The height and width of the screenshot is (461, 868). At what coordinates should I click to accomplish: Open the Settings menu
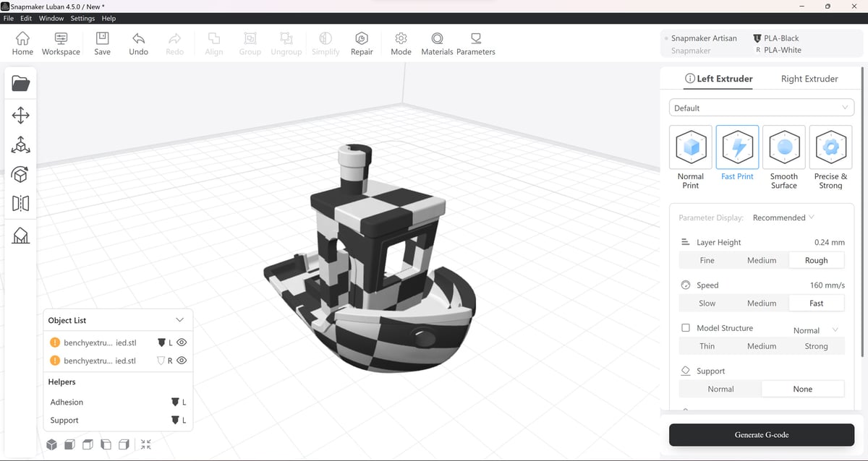point(82,18)
